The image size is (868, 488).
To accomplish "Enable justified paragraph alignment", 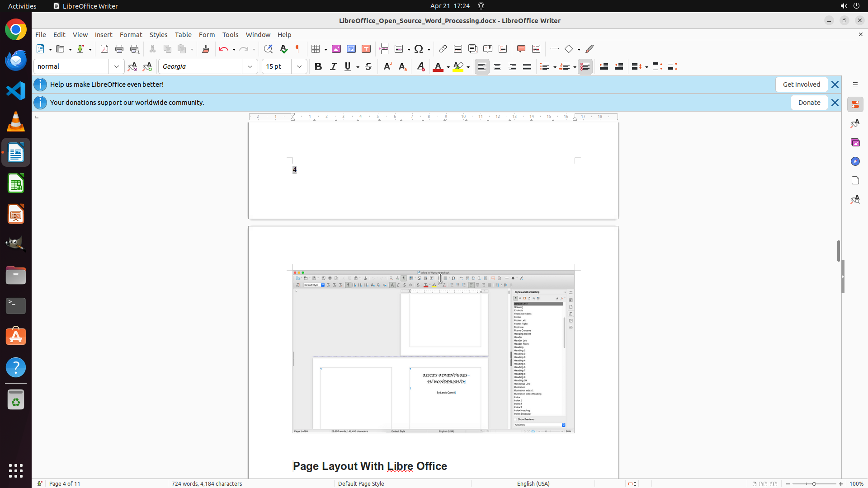I will [527, 66].
